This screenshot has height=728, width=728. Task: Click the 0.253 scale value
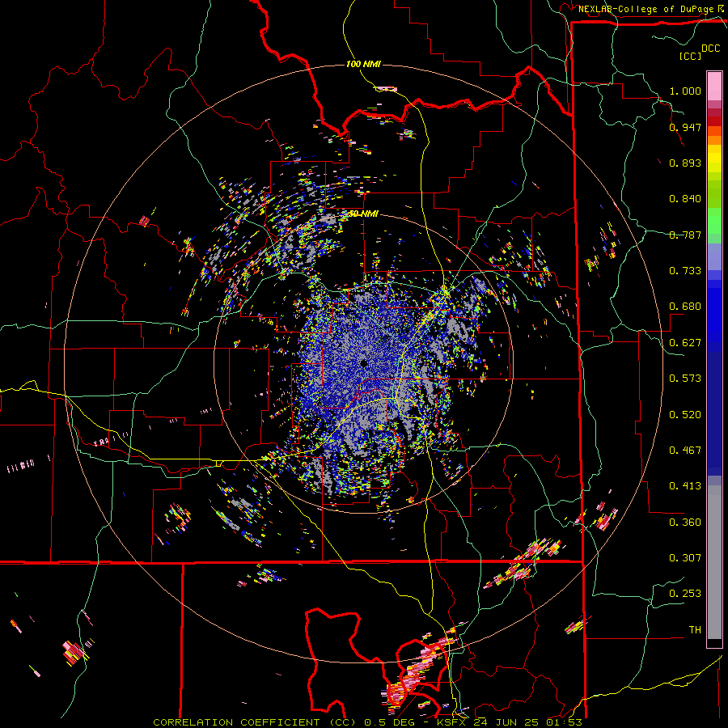pyautogui.click(x=685, y=594)
